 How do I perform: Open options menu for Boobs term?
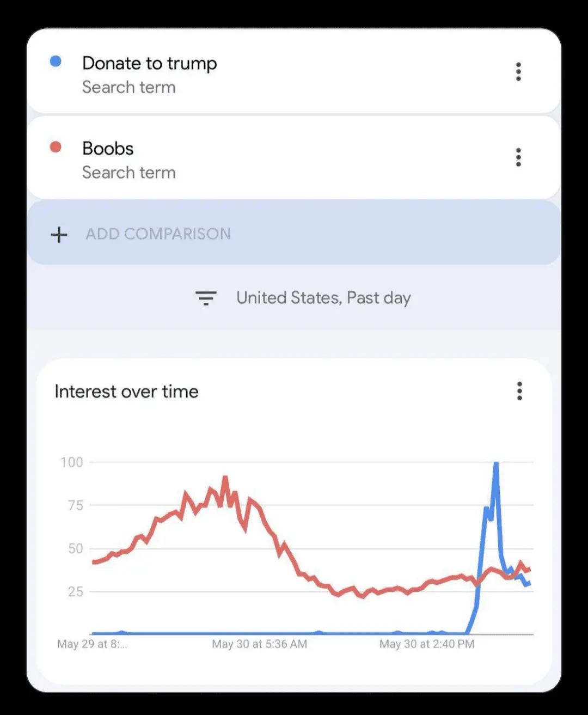point(518,157)
